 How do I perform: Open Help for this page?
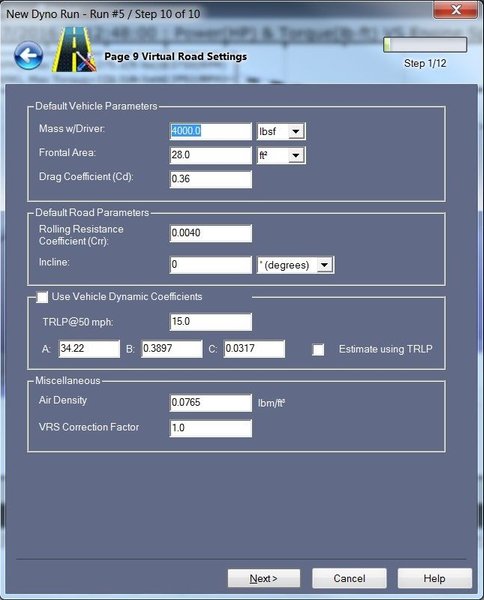click(x=434, y=578)
